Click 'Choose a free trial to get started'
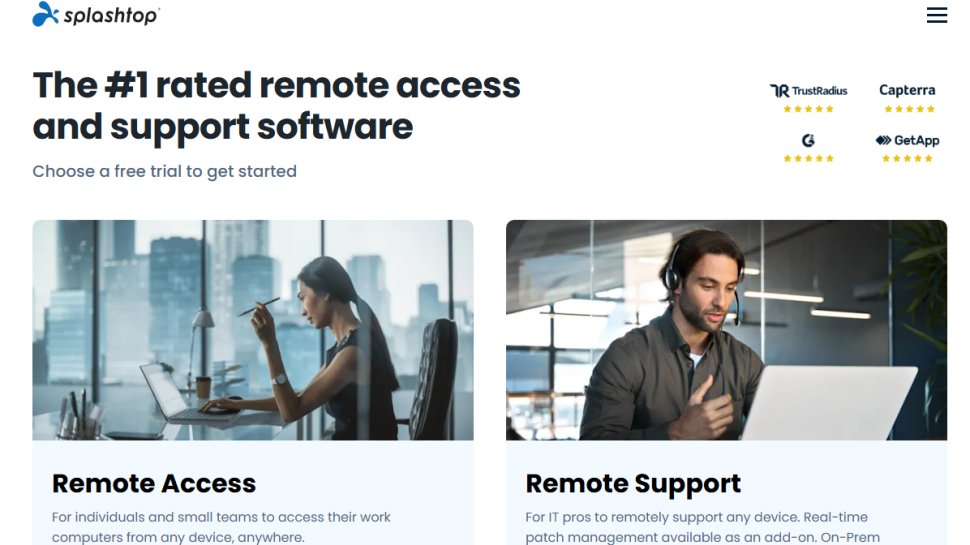 click(x=165, y=171)
